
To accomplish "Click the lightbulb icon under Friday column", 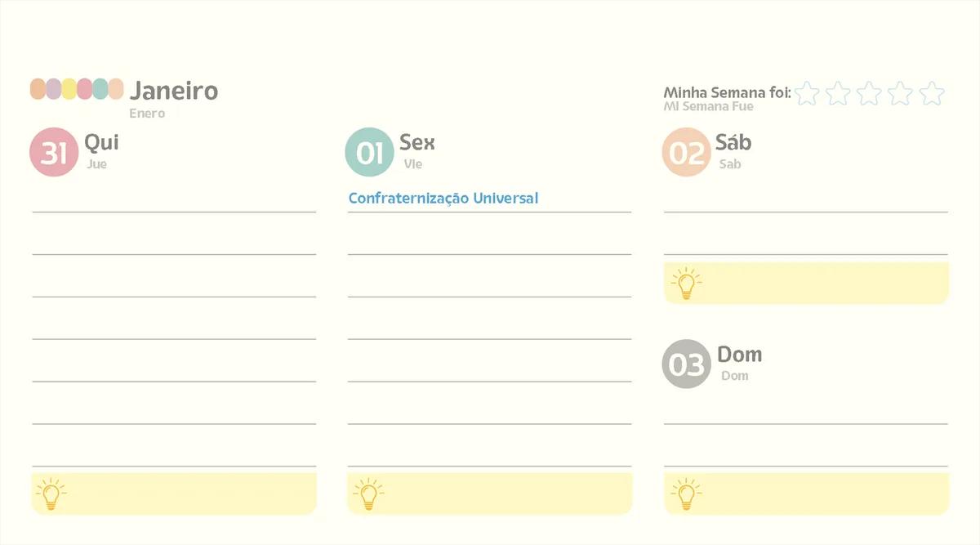I will click(367, 494).
